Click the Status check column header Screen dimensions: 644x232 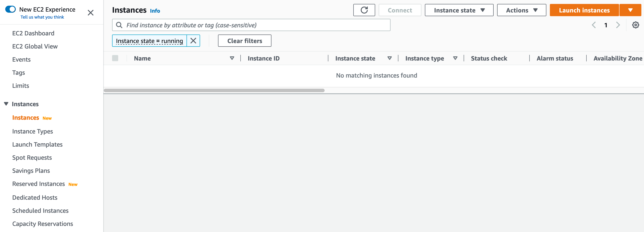point(489,58)
